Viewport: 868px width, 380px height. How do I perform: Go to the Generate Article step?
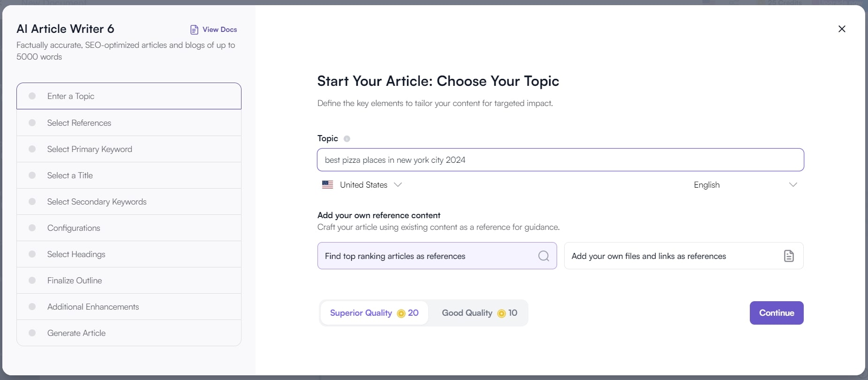tap(129, 333)
